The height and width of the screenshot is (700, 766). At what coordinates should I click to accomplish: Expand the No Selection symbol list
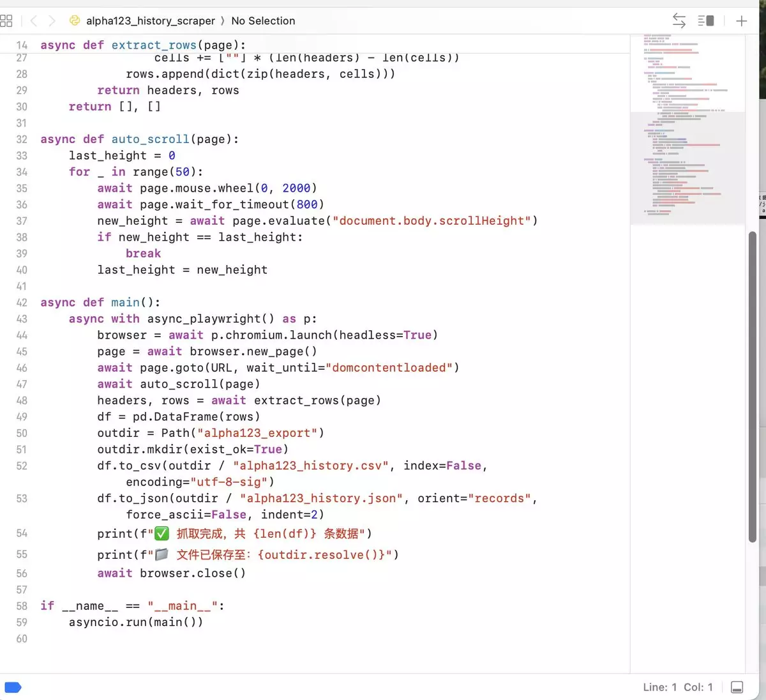263,21
